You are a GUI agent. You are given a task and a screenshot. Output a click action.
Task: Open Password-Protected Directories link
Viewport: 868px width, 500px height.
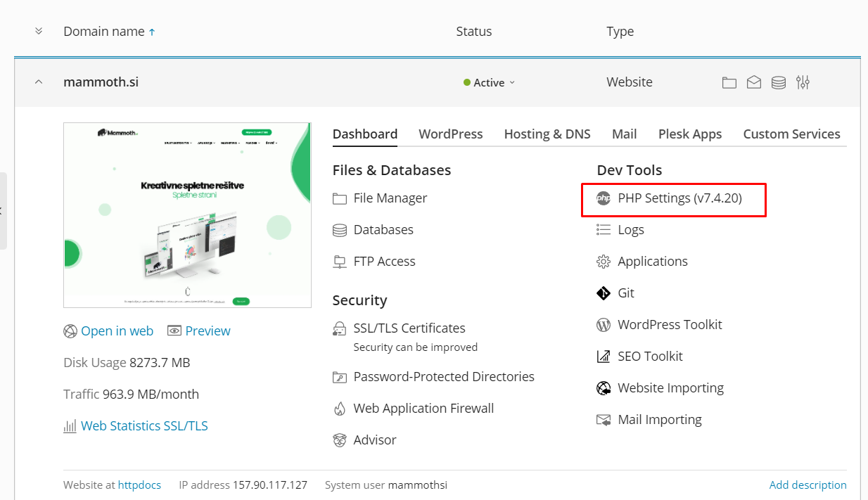coord(444,377)
